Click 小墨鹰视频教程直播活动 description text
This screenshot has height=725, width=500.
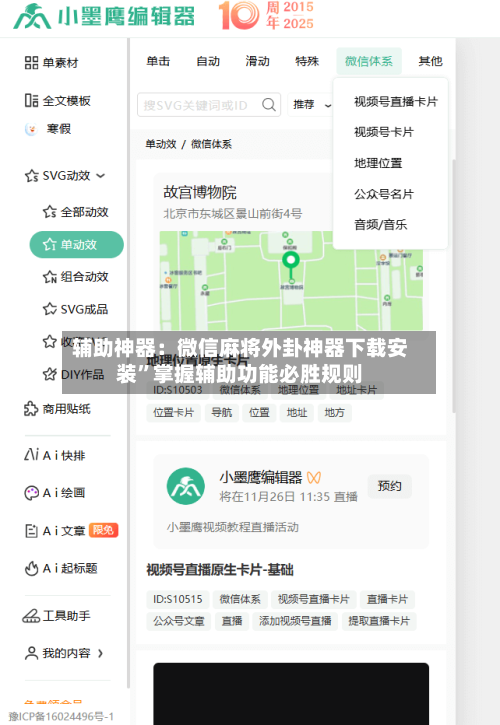point(233,527)
